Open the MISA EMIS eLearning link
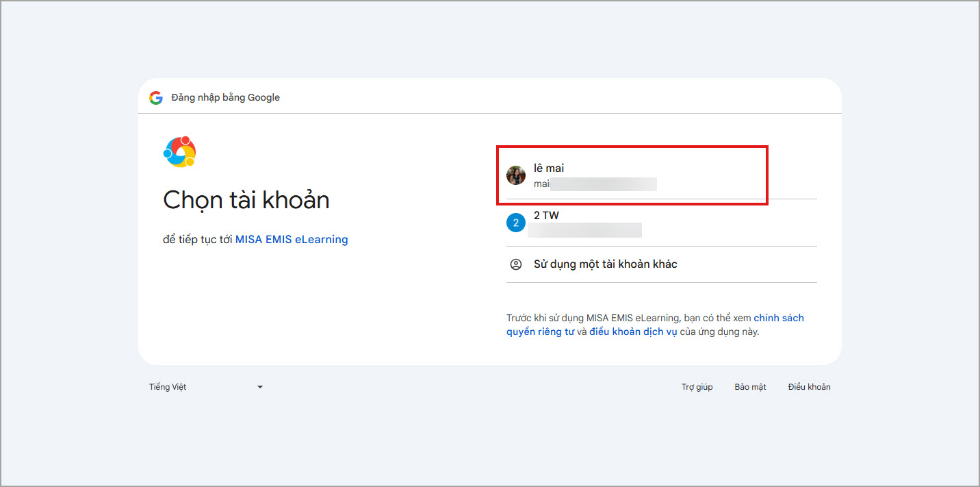 tap(292, 240)
